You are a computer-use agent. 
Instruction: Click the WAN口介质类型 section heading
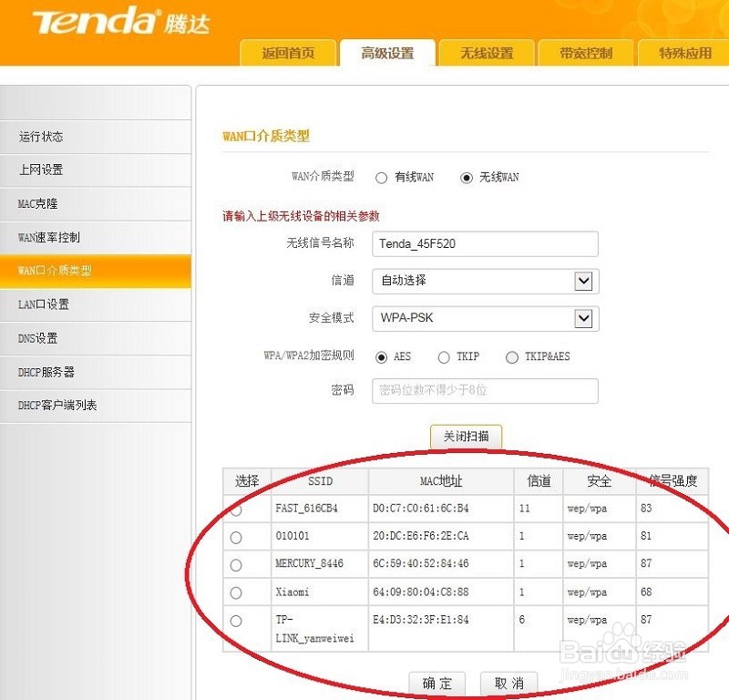265,137
